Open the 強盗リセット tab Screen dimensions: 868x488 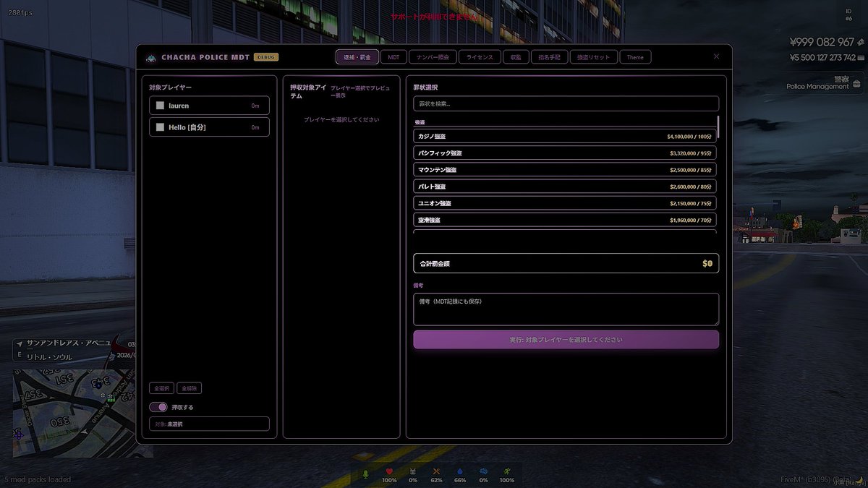[x=594, y=57]
